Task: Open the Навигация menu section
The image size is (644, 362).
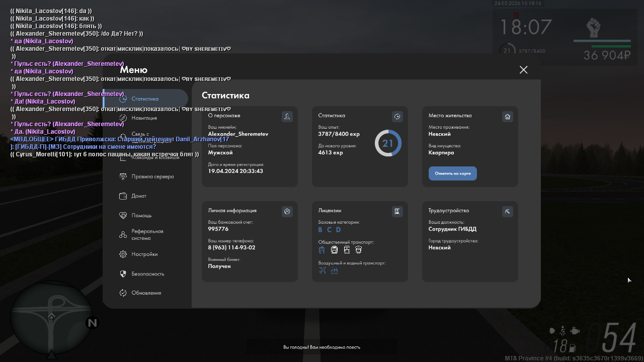Action: click(144, 118)
